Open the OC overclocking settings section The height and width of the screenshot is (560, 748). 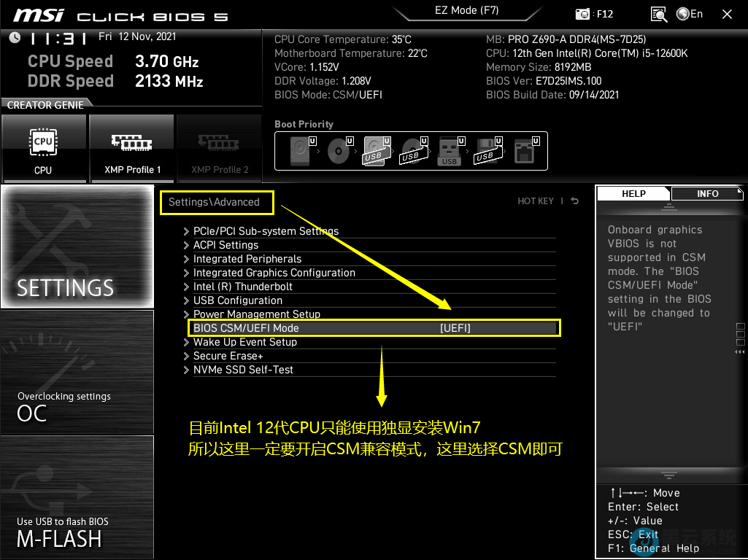click(77, 372)
